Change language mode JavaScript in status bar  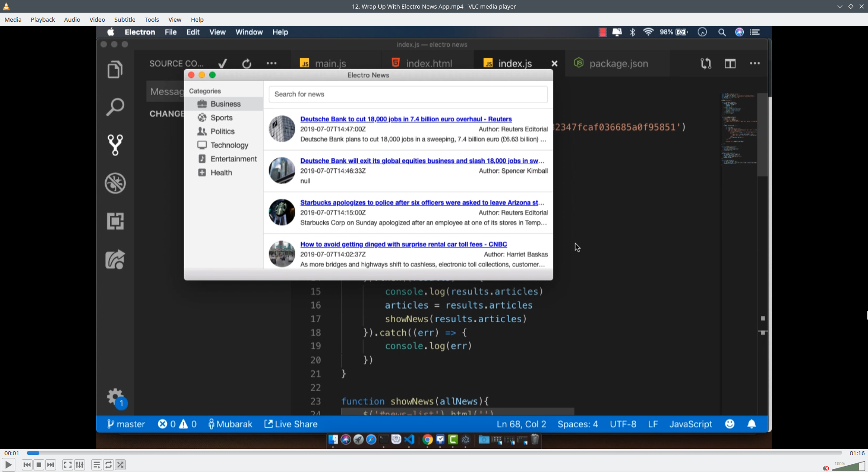pyautogui.click(x=691, y=424)
